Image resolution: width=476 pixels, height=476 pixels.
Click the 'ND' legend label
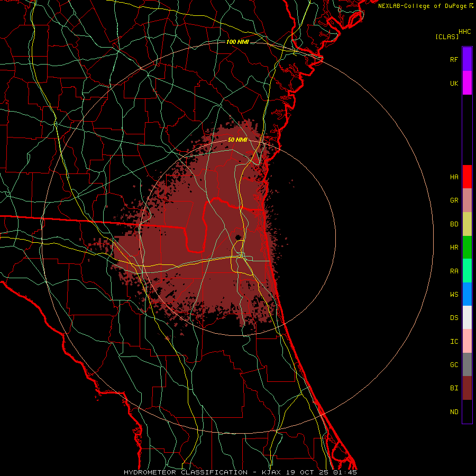coord(454,411)
